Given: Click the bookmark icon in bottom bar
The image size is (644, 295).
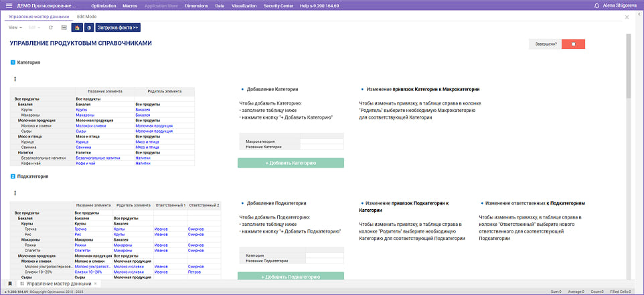Looking at the screenshot, I should point(9,284).
